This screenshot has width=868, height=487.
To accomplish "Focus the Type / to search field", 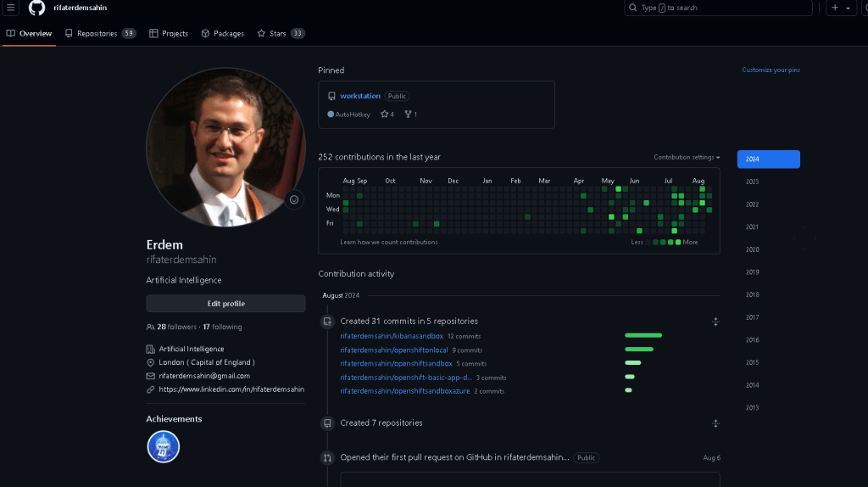I will [718, 8].
